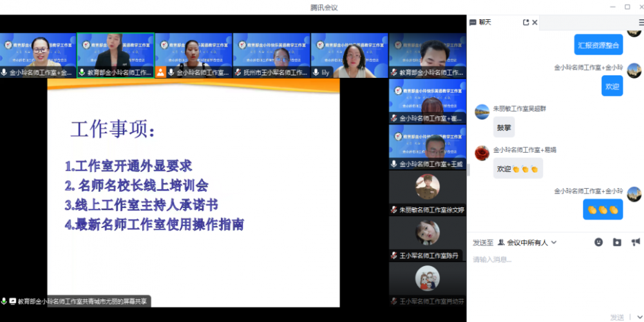644x322 pixels.
Task: Click muted mic icon beside 陈丹's name
Action: (x=394, y=256)
